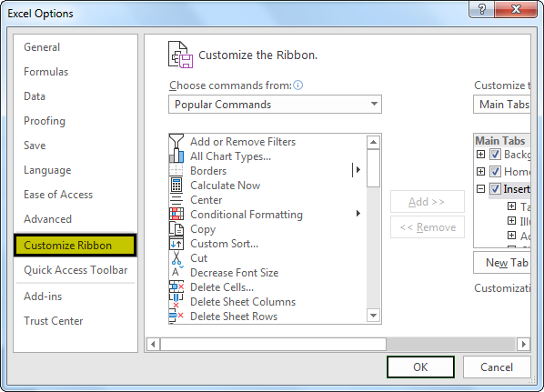This screenshot has width=544, height=392.
Task: Click the info icon beside Choose commands from
Action: [x=298, y=85]
